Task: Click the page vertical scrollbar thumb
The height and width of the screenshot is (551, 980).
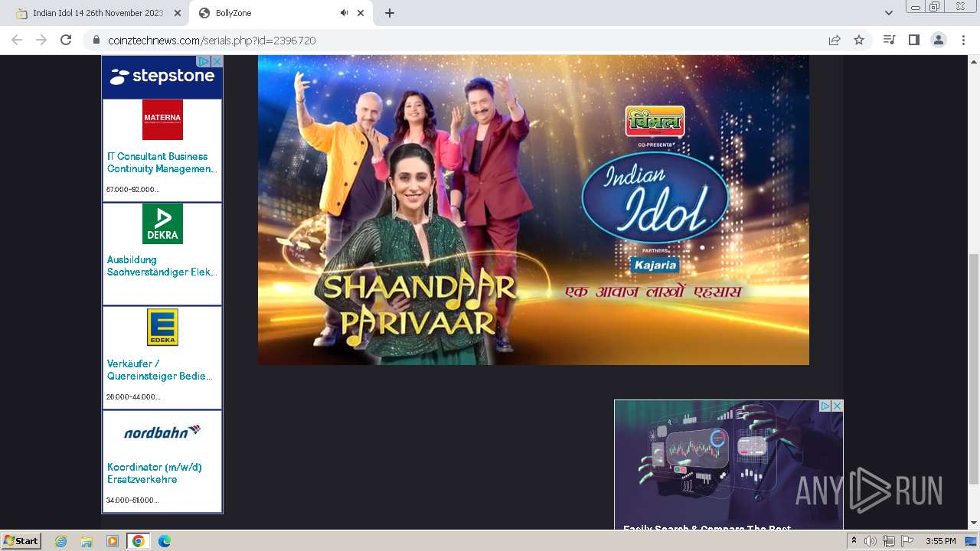Action: click(x=973, y=368)
